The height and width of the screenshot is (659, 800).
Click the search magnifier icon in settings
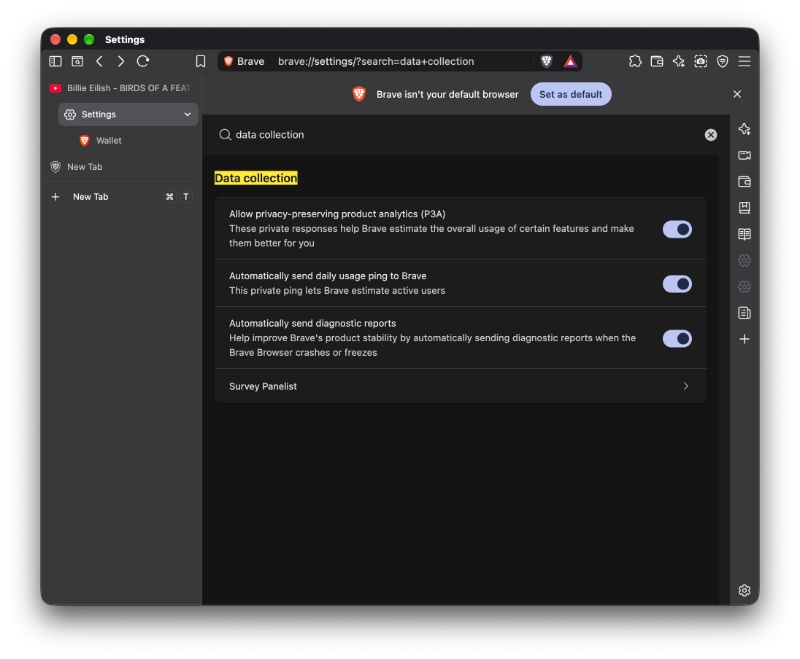coord(225,135)
